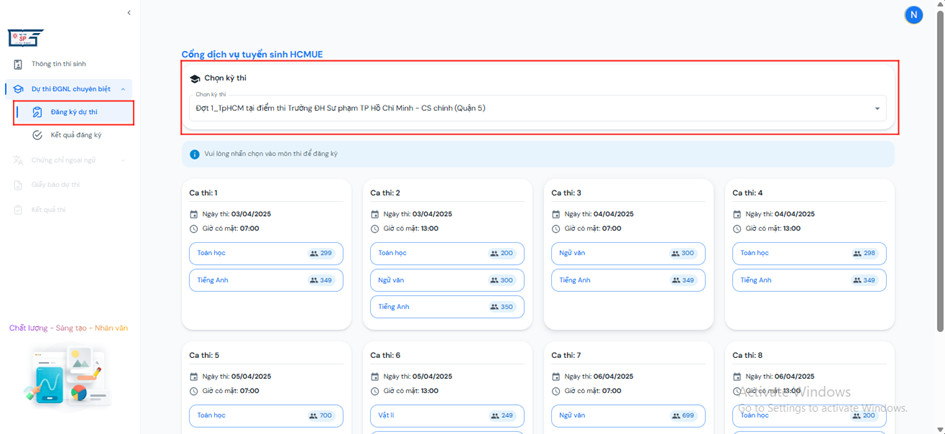
Task: Click the checkmark icon beside Kết quả đăng ký
Action: (37, 135)
